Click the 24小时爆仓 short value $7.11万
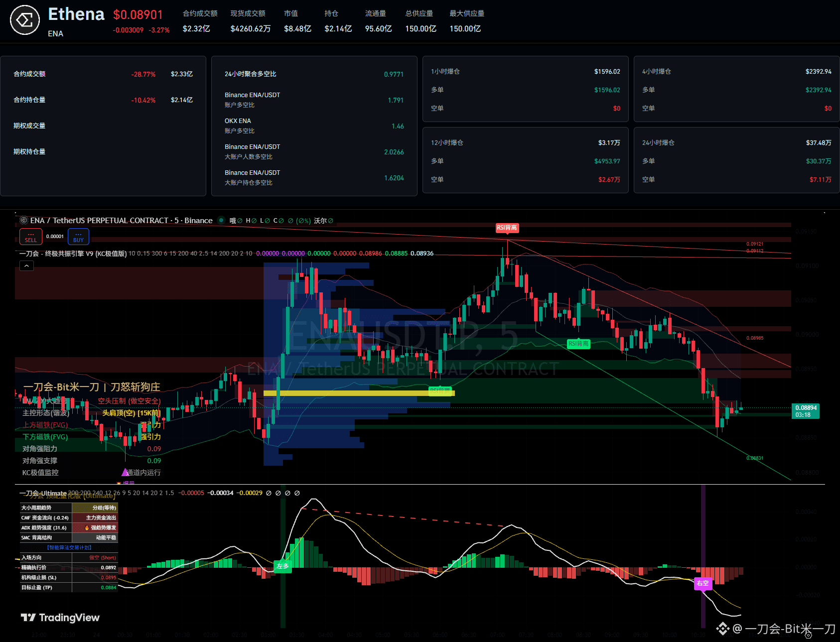Image resolution: width=840 pixels, height=642 pixels. tap(820, 179)
